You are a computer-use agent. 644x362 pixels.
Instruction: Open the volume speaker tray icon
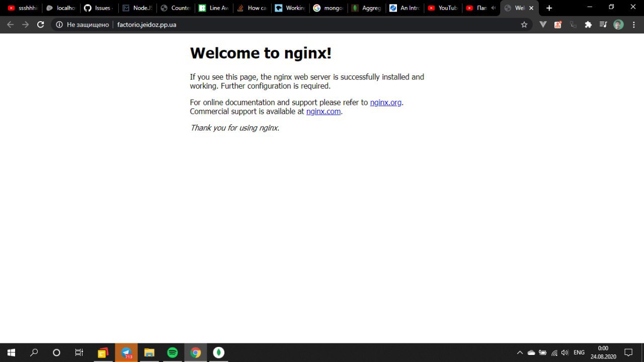point(565,352)
